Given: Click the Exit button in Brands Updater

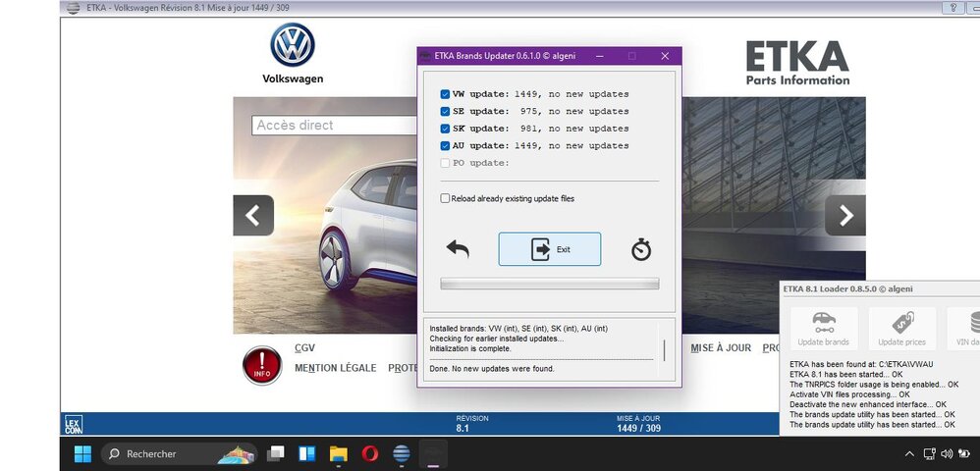Looking at the screenshot, I should click(549, 249).
